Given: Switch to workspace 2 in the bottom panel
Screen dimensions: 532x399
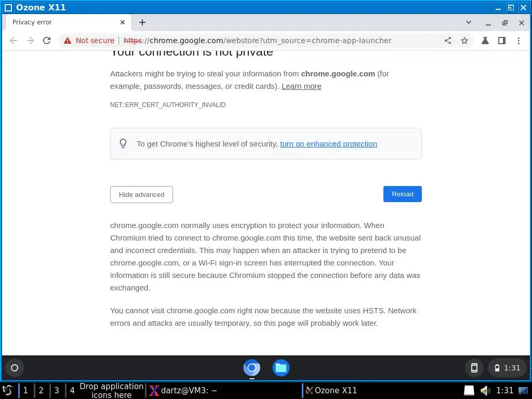Looking at the screenshot, I should (41, 391).
